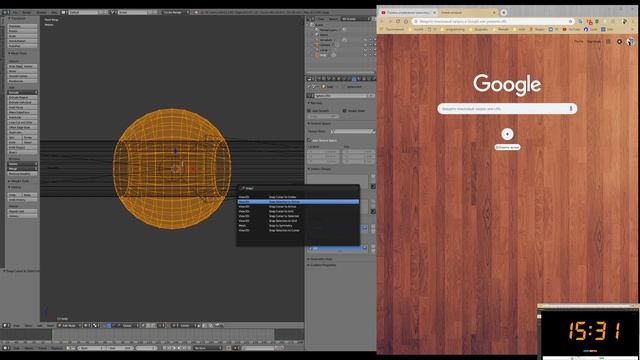Click Chrome home icon
The height and width of the screenshot is (360, 640).
[x=406, y=21]
